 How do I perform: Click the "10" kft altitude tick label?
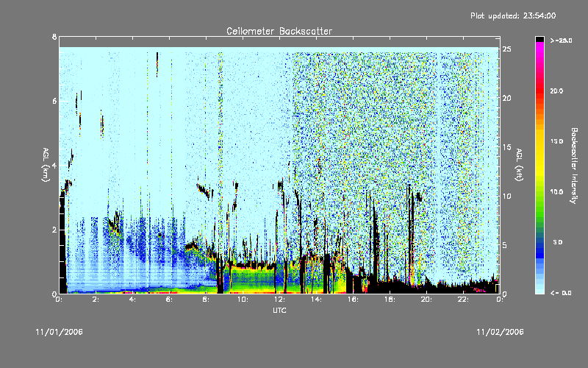point(506,196)
